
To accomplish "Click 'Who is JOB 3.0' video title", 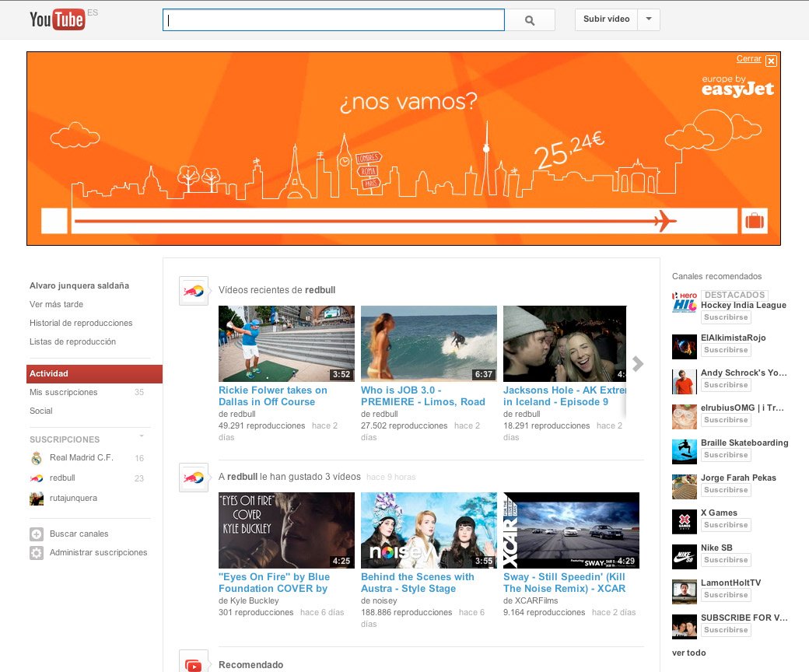I will [423, 396].
